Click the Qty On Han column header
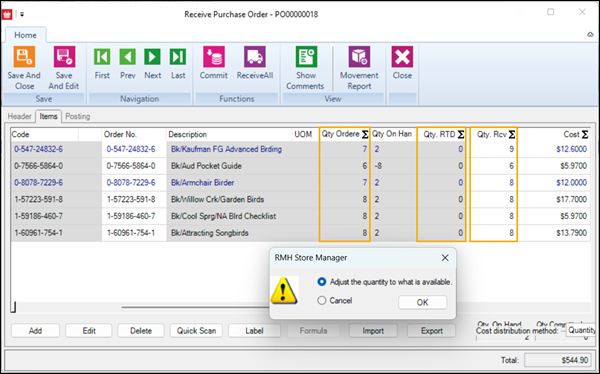This screenshot has height=374, width=600. coord(393,134)
